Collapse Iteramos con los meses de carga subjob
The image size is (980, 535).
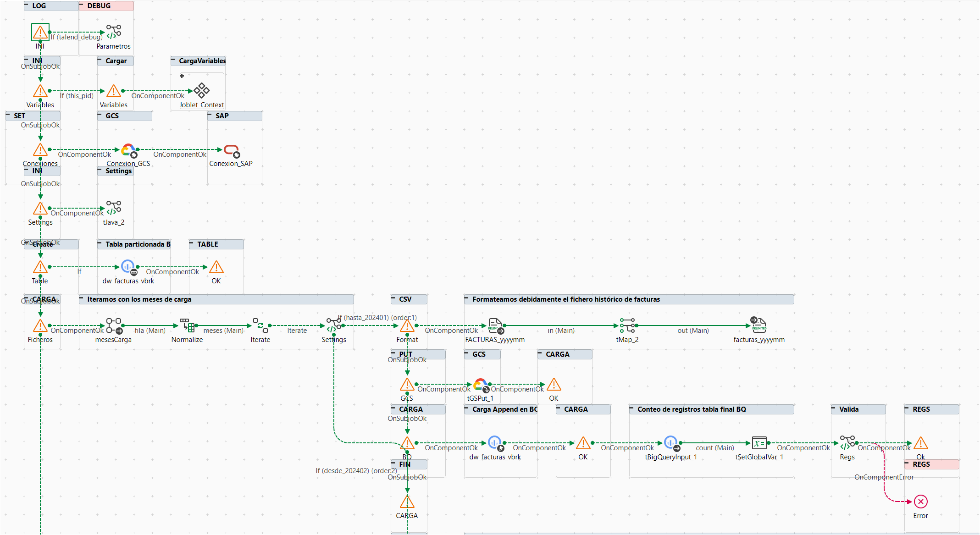tap(81, 298)
